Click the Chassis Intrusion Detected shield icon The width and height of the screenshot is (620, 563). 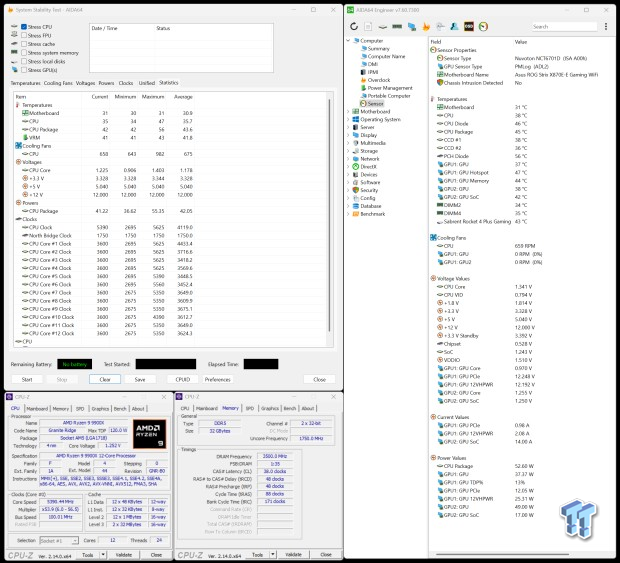coord(440,83)
